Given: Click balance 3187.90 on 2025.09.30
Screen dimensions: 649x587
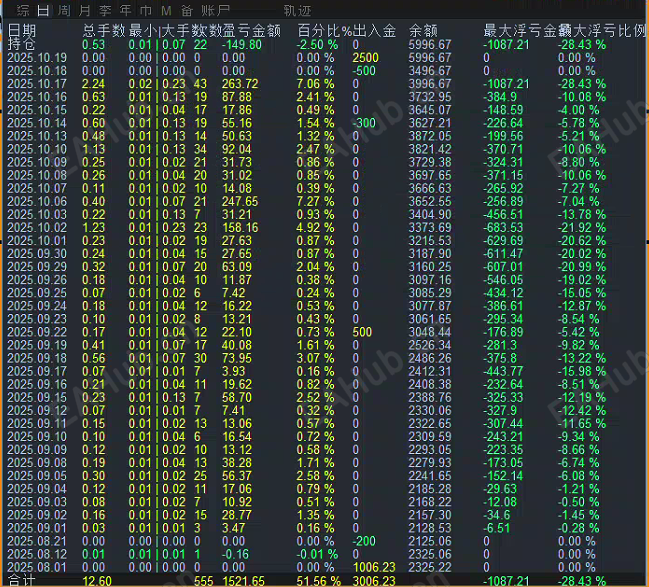Looking at the screenshot, I should point(430,254).
